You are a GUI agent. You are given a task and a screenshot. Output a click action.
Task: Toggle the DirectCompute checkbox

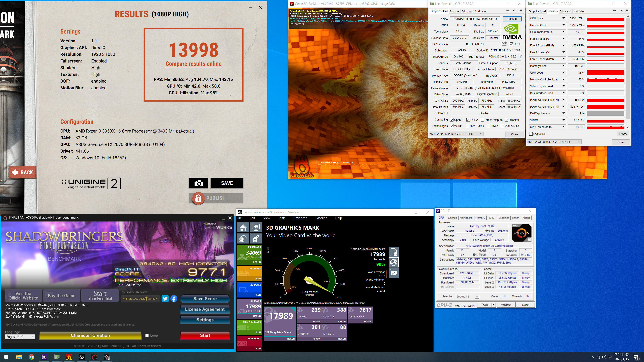(482, 120)
